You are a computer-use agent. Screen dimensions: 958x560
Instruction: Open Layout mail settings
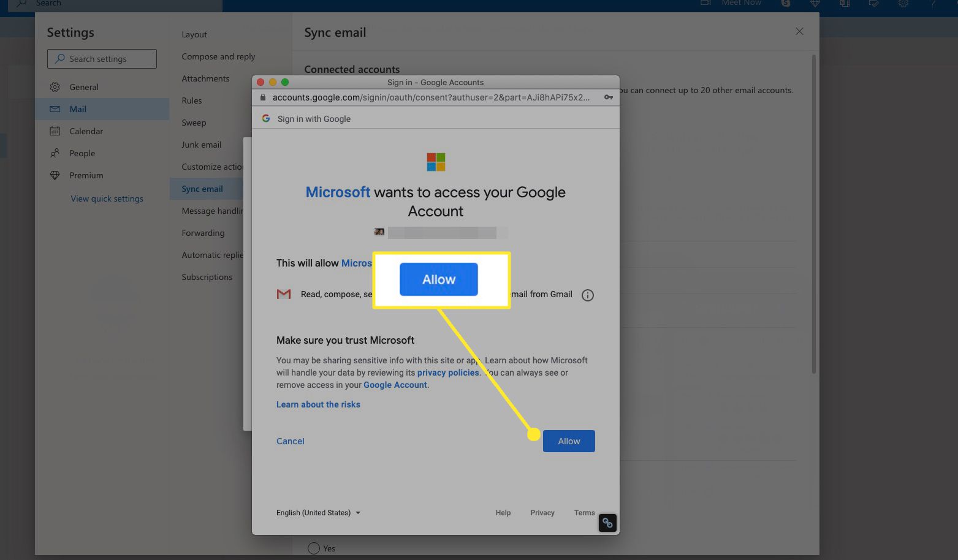point(194,34)
